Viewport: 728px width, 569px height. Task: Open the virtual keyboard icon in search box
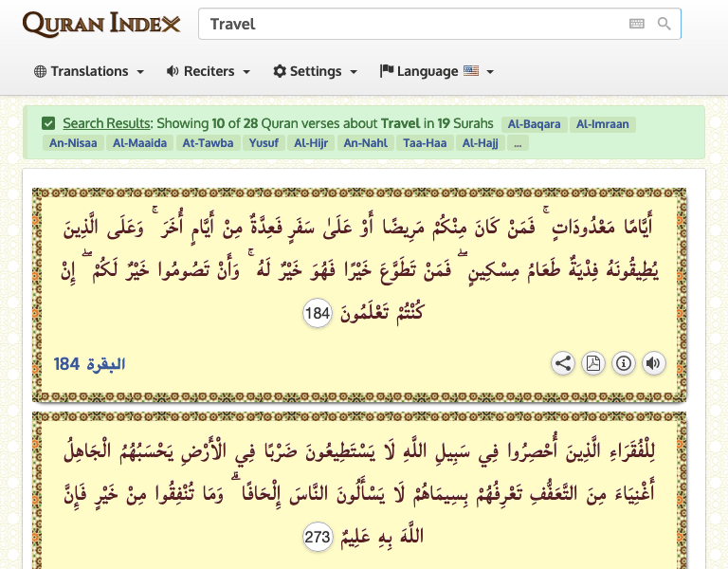(637, 24)
